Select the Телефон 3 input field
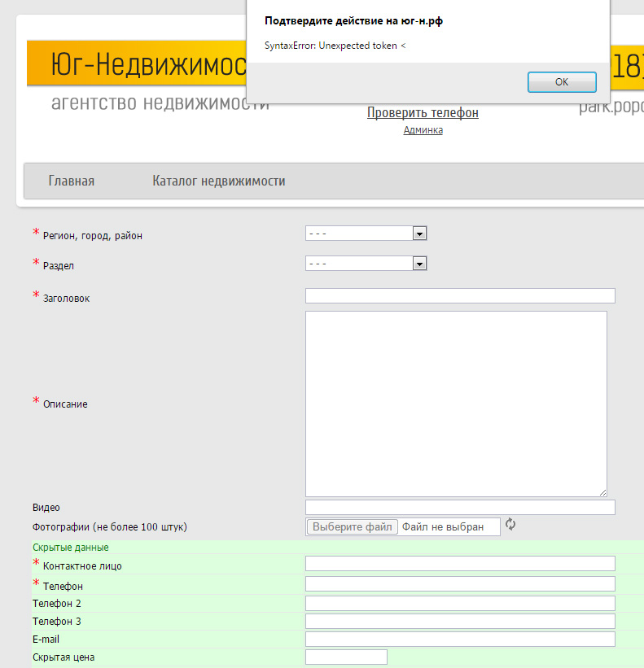The height and width of the screenshot is (668, 644). (460, 621)
